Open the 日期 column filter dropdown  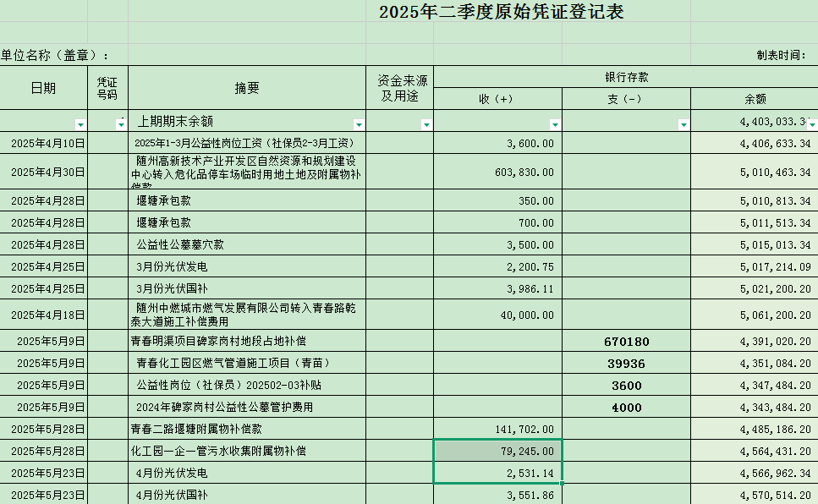coord(80,124)
